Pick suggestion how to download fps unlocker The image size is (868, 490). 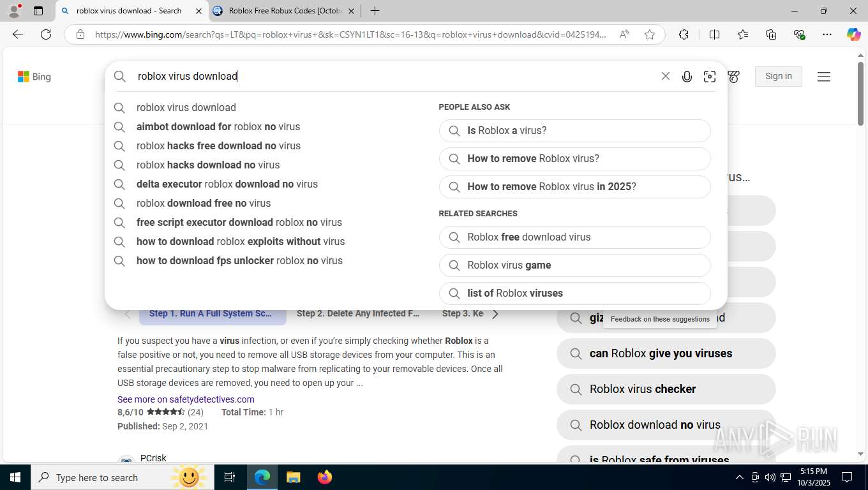(239, 260)
